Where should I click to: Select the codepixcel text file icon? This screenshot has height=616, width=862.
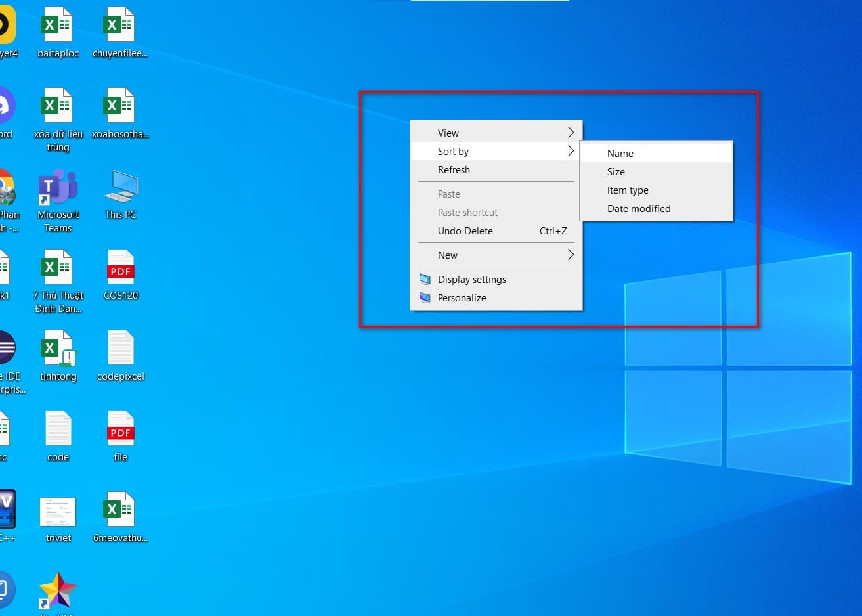coord(121,348)
